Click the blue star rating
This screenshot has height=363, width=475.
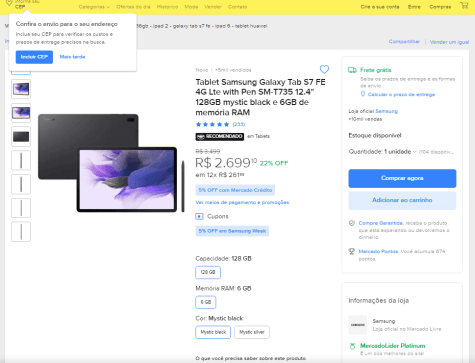(212, 124)
